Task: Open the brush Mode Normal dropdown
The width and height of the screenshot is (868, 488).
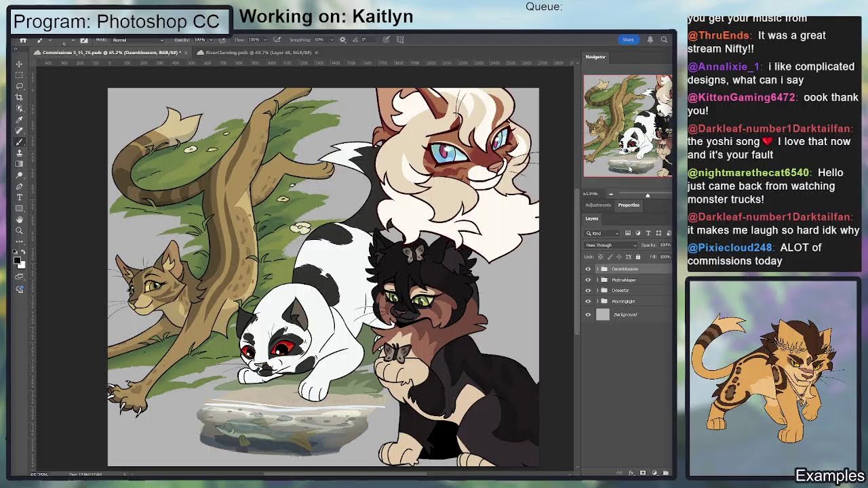Action: click(x=138, y=39)
